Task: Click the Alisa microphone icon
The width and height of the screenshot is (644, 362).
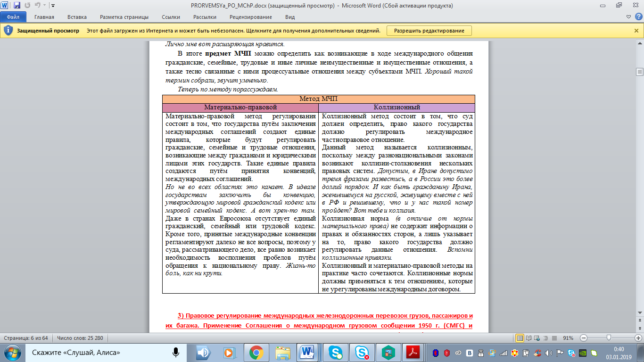Action: point(176,353)
